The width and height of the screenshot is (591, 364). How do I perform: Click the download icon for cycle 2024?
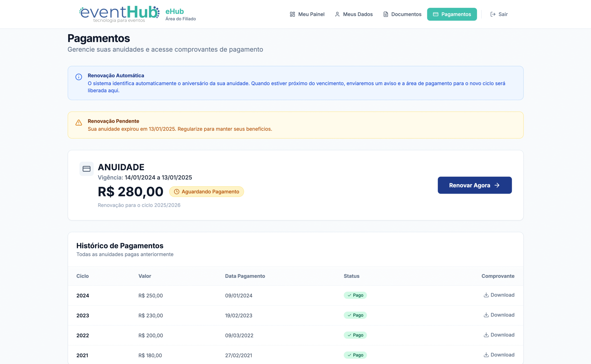point(486,295)
